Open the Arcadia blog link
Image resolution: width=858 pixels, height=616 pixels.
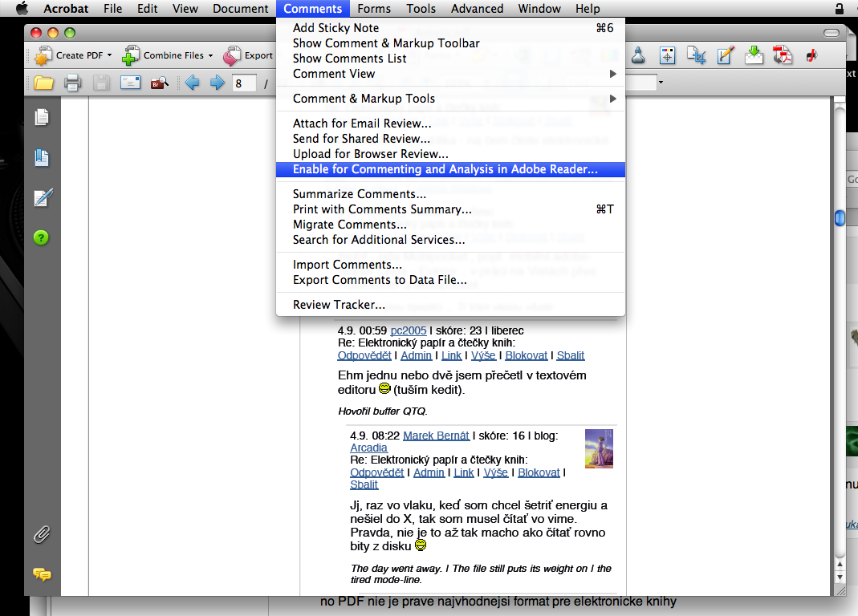(368, 448)
